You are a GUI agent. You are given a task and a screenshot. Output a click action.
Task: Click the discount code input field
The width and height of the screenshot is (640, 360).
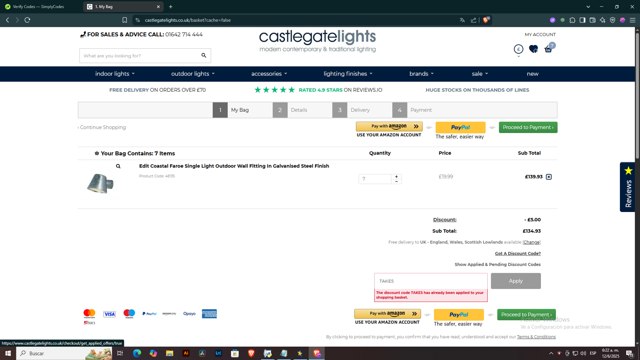point(431,281)
